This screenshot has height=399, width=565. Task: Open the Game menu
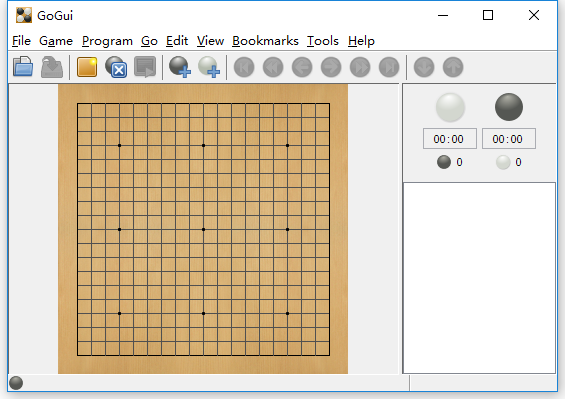(x=56, y=41)
